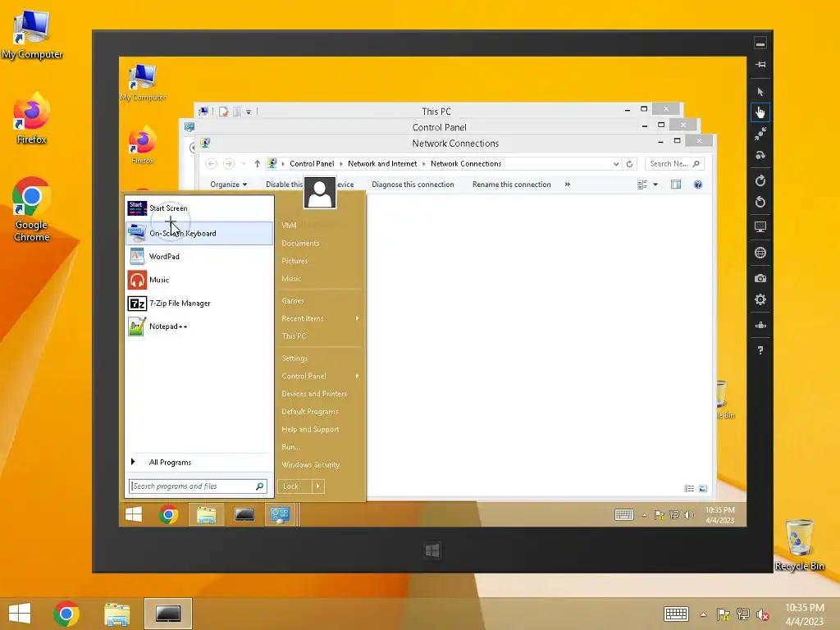Expand Recent Items submenu arrow
This screenshot has width=840, height=630.
[358, 318]
